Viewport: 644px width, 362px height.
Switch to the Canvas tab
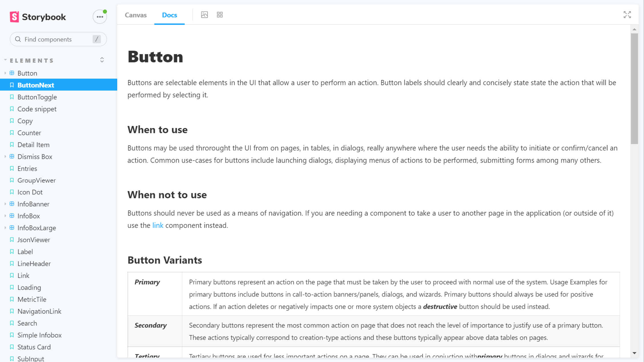click(135, 15)
